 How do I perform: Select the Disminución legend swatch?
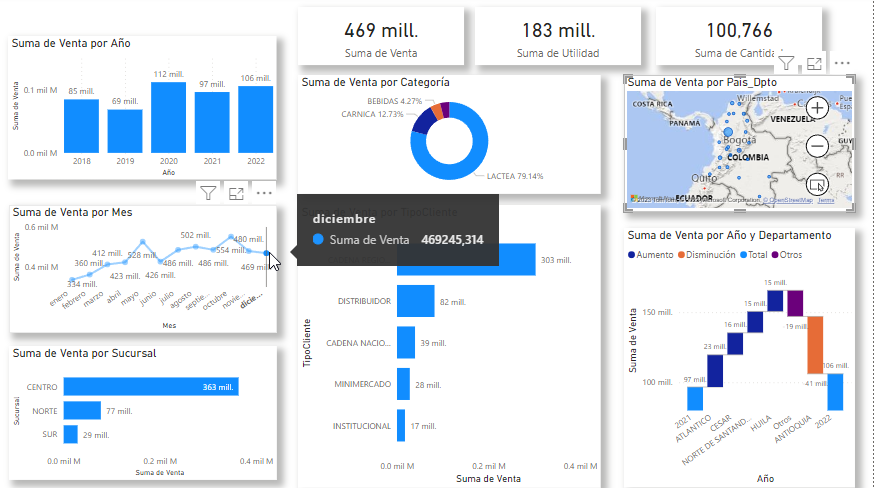[684, 255]
